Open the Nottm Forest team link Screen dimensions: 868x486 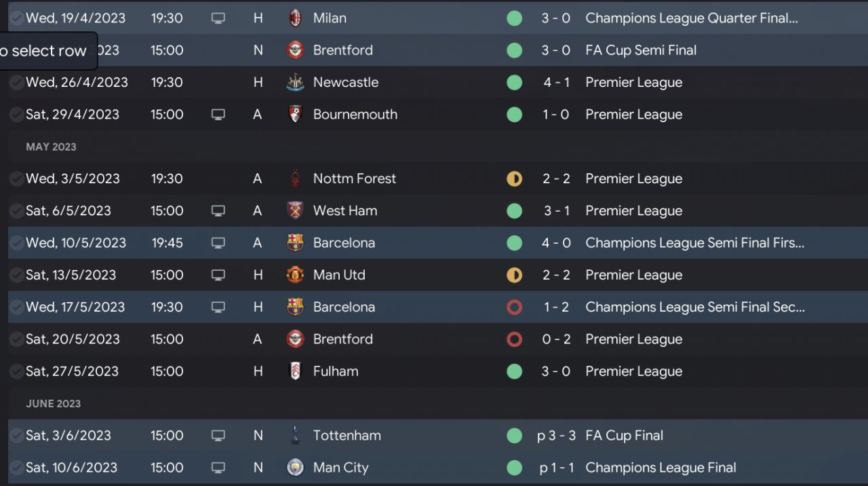pyautogui.click(x=354, y=179)
